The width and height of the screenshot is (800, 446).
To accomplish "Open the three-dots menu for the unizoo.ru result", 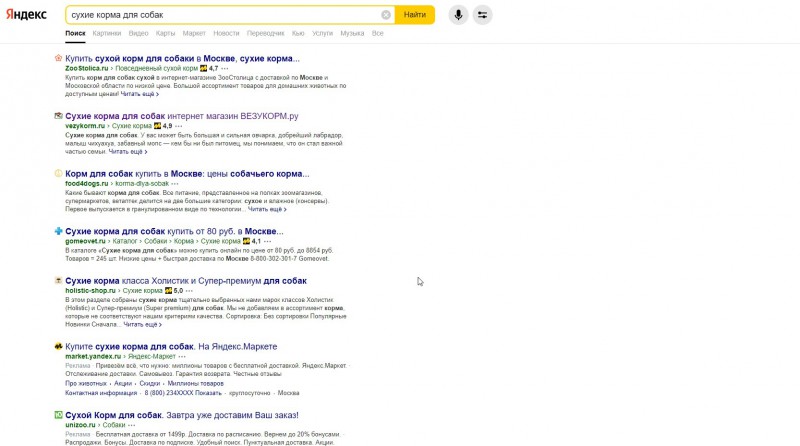I will pyautogui.click(x=132, y=425).
